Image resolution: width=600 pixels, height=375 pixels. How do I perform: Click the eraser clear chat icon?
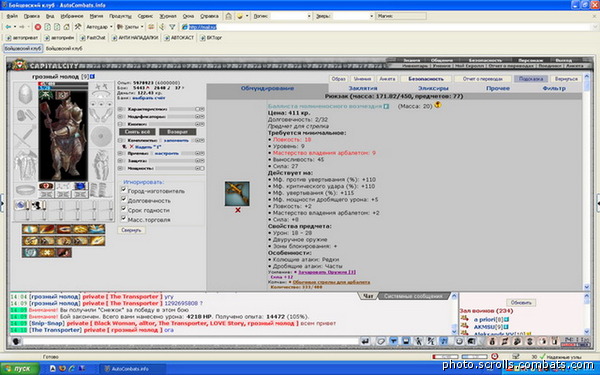pos(380,341)
